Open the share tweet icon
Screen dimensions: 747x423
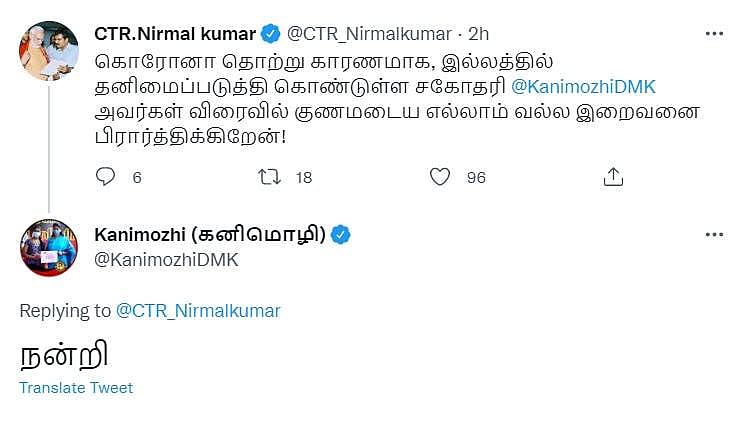click(x=614, y=177)
